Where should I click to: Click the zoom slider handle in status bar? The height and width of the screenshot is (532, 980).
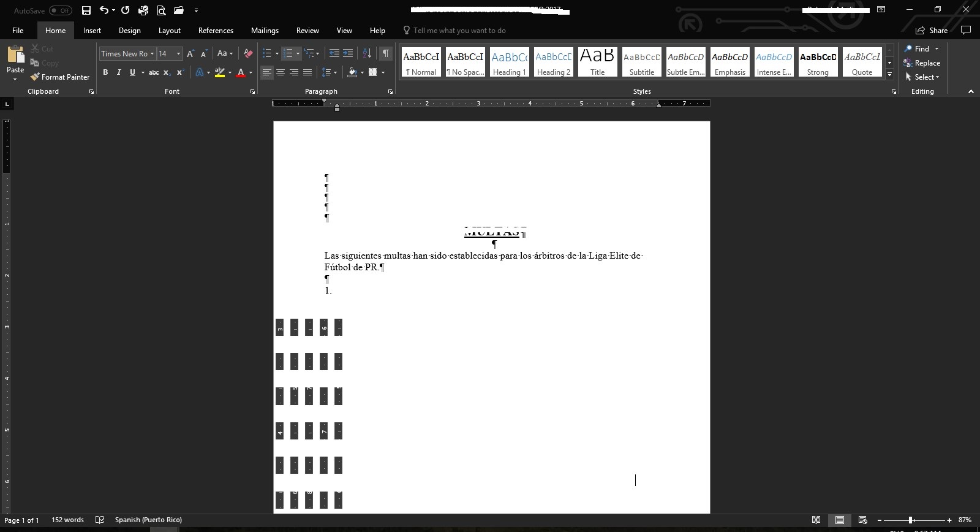[x=911, y=520]
